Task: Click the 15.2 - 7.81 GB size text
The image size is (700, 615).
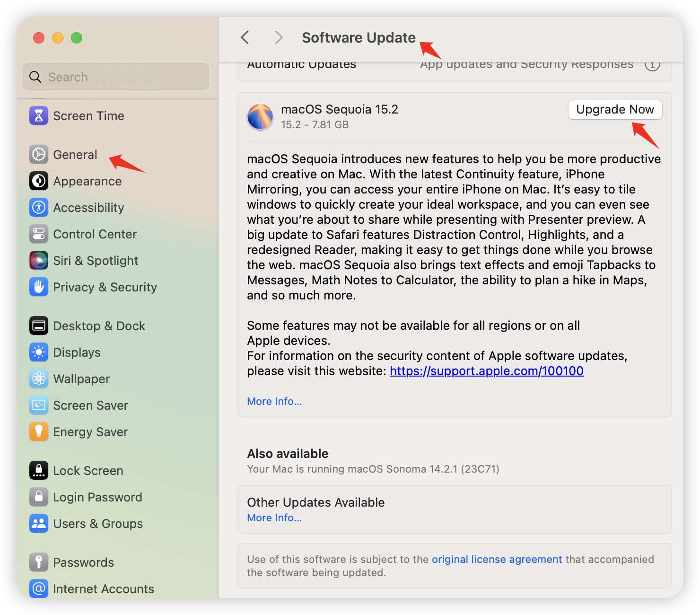Action: click(315, 124)
